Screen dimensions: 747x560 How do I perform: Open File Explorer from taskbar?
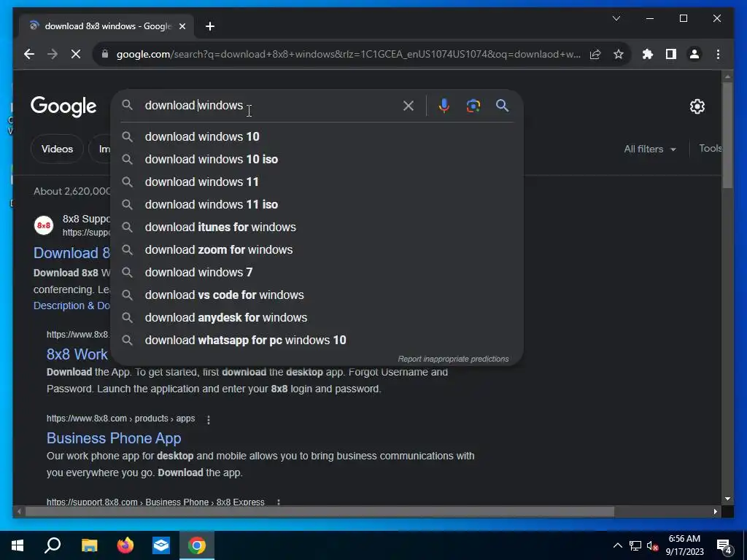coord(89,545)
